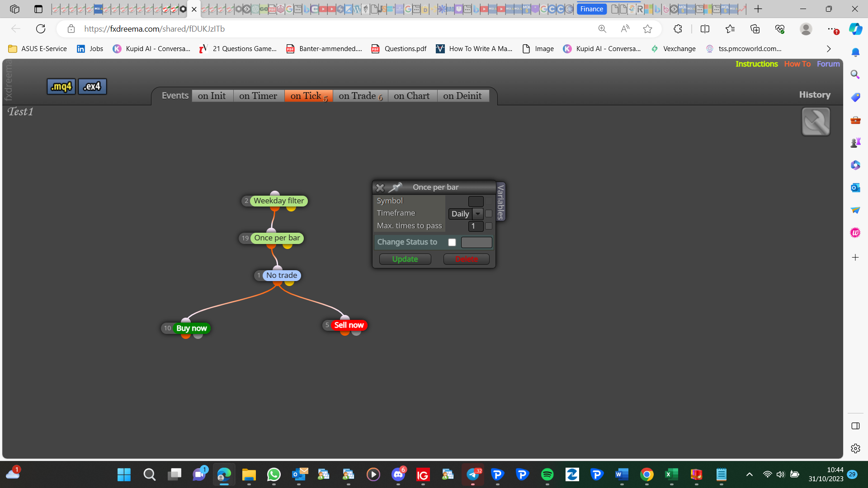Open the Collections icon
The image size is (868, 488).
pyautogui.click(x=755, y=29)
